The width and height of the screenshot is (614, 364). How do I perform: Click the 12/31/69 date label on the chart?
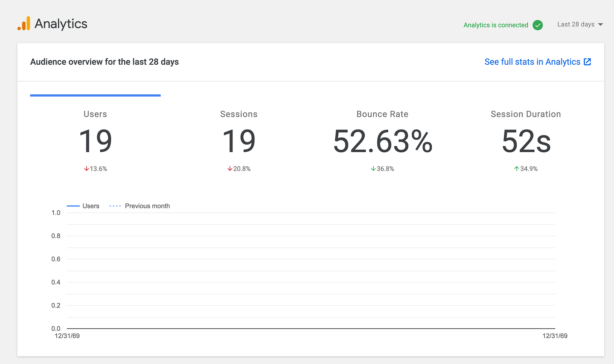(67, 336)
